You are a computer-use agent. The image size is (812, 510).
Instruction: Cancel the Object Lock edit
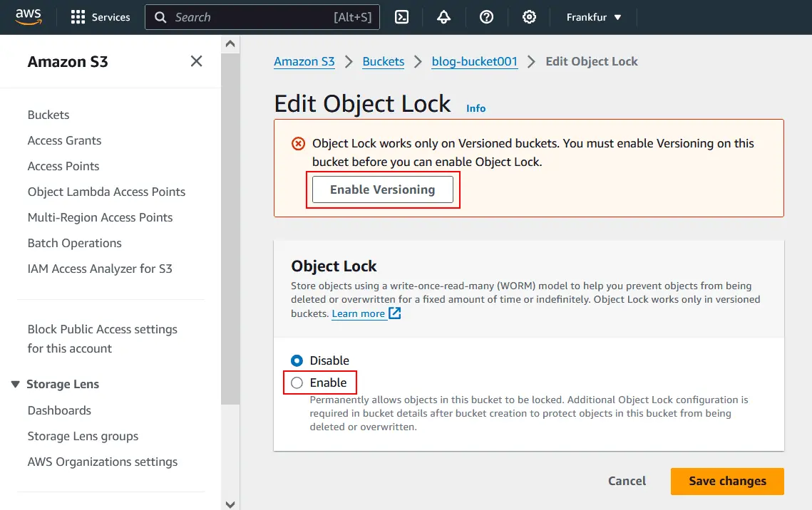tap(627, 481)
